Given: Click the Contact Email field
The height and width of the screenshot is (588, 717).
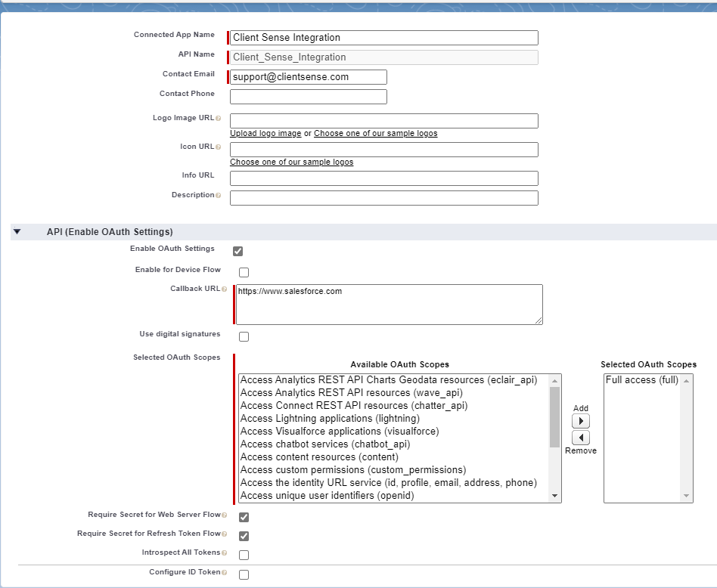Looking at the screenshot, I should coord(308,77).
